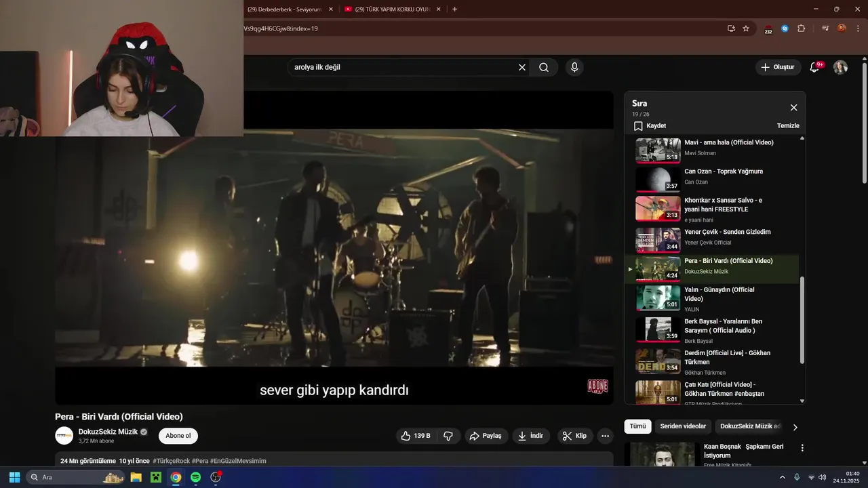This screenshot has height=488, width=868.
Task: Click the magnifier search button
Action: [544, 67]
